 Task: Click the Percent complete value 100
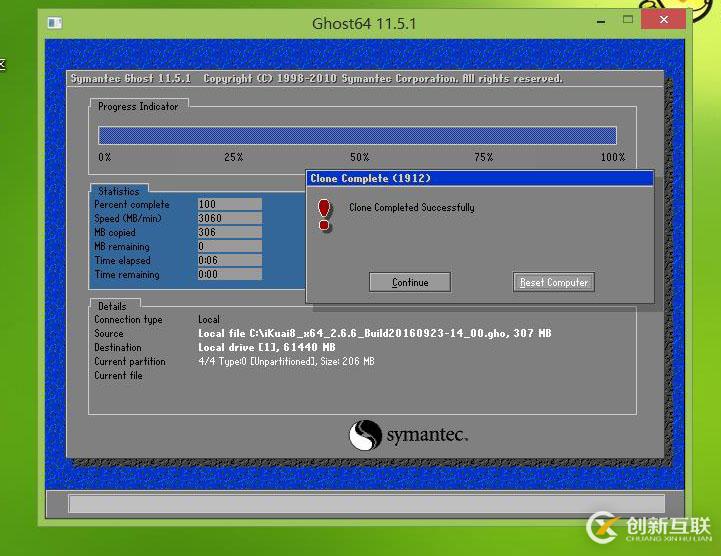229,204
